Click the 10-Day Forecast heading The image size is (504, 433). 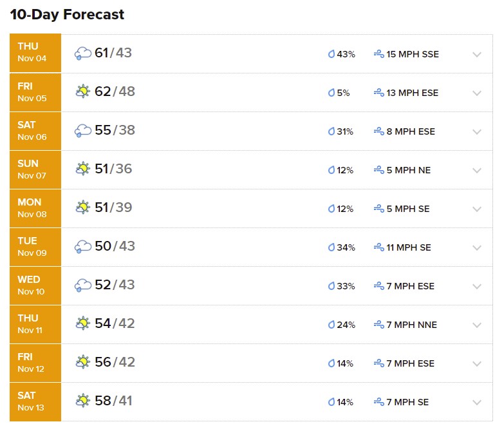coord(67,14)
